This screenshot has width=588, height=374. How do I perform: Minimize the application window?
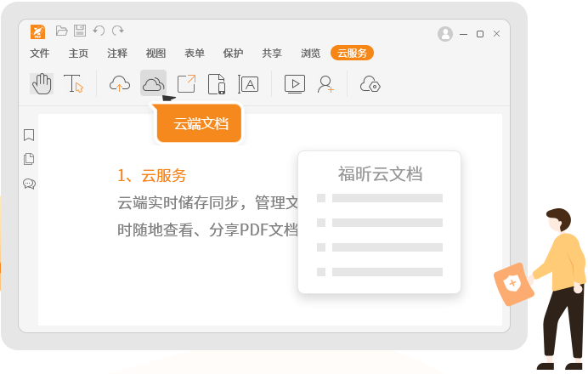pyautogui.click(x=463, y=34)
